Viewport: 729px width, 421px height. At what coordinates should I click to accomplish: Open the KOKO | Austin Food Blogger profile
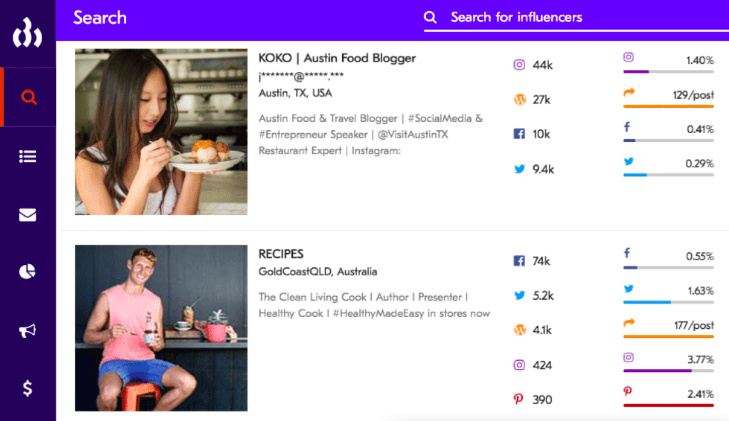coord(336,58)
